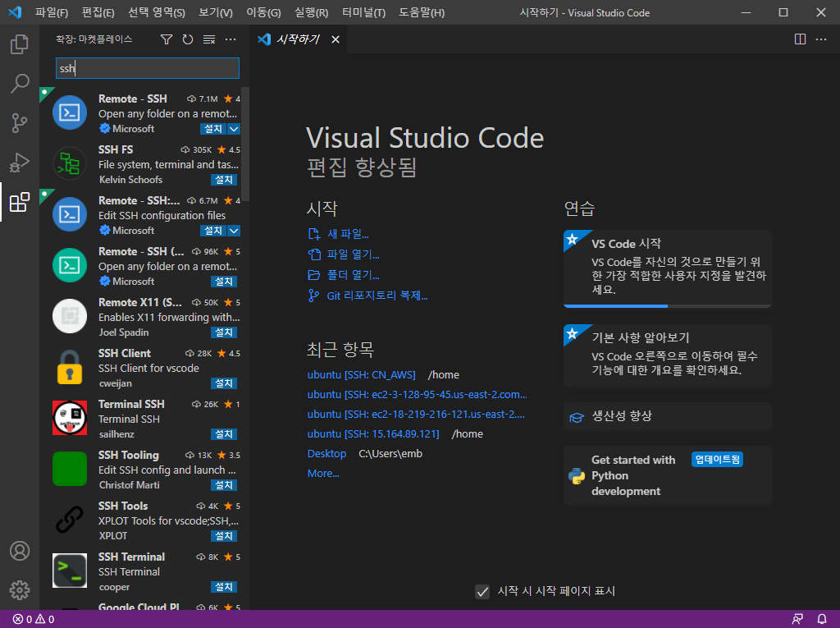
Task: Open the 도움말(H) menu
Action: [422, 12]
